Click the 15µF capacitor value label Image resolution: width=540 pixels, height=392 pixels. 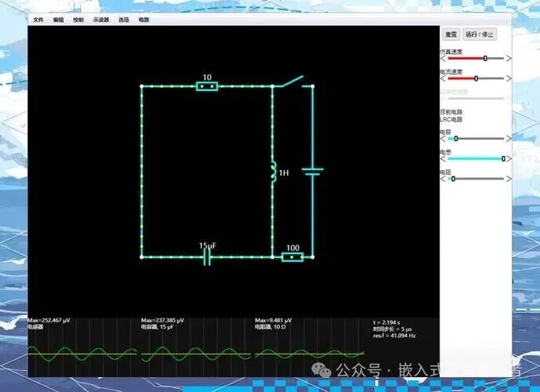point(208,245)
